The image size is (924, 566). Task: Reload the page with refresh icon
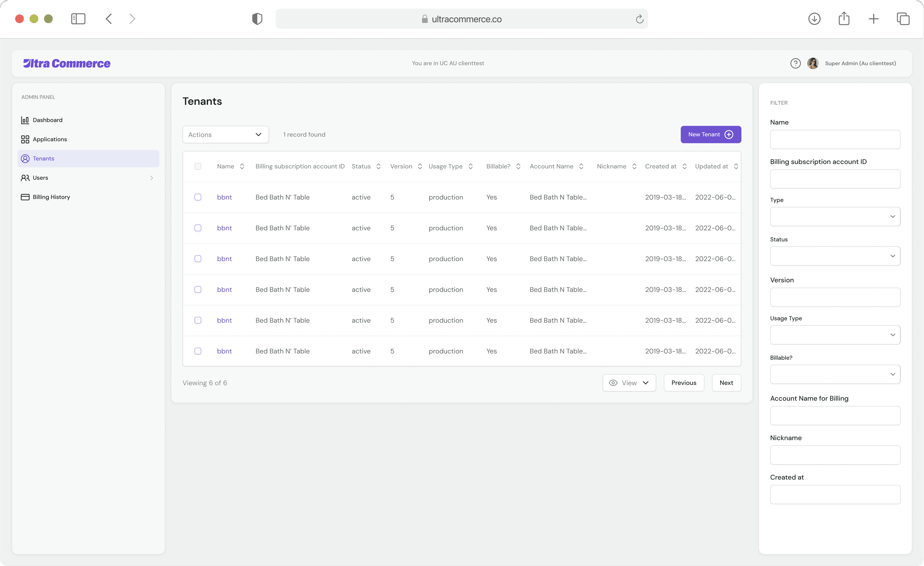point(639,19)
